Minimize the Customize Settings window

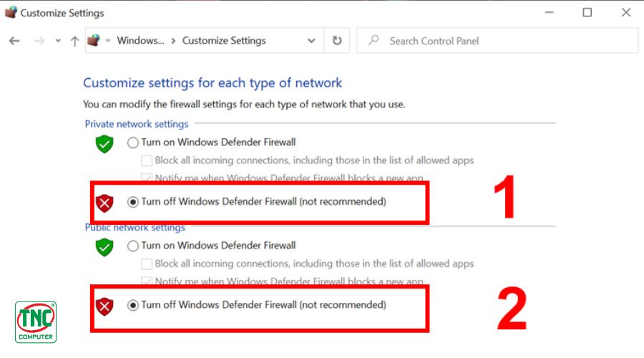pos(549,12)
